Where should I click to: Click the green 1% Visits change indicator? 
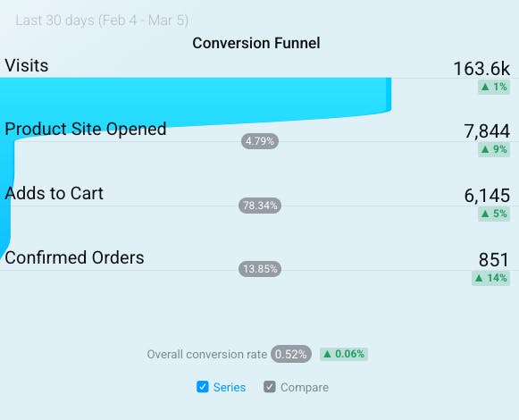click(x=494, y=87)
